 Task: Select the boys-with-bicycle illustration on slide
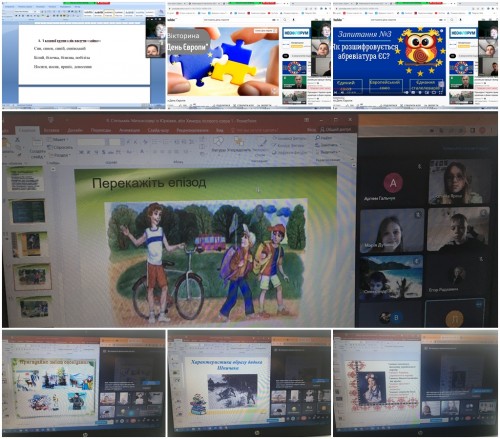206,262
